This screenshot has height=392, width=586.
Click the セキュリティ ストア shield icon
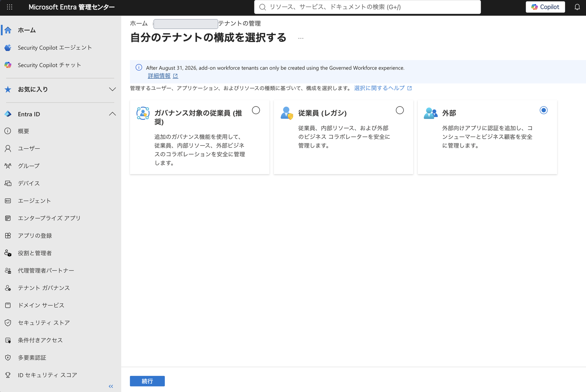tap(8, 323)
